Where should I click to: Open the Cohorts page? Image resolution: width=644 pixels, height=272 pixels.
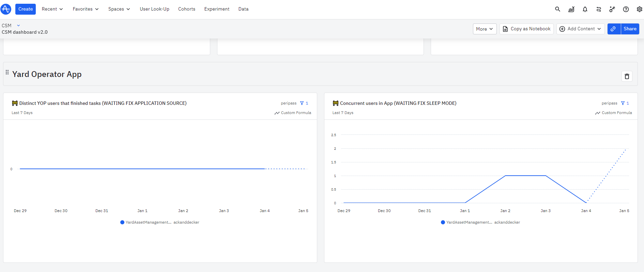click(x=187, y=9)
